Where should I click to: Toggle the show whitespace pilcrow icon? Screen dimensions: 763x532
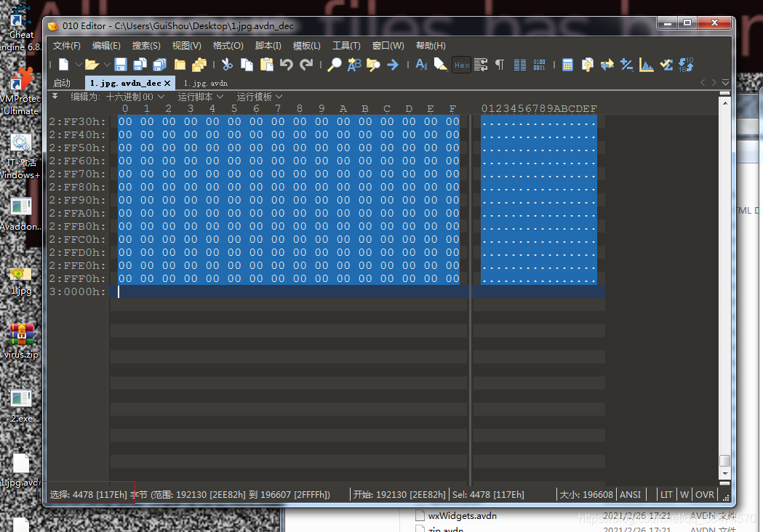click(x=500, y=64)
